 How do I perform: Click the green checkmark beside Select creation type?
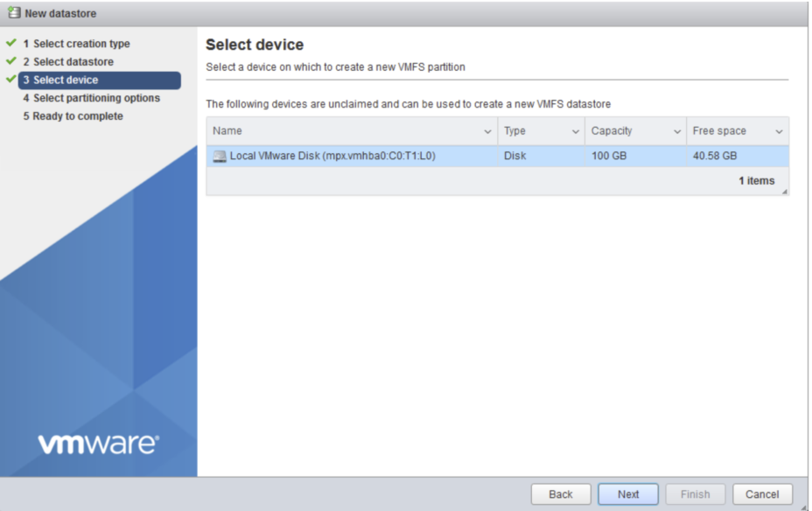(9, 43)
